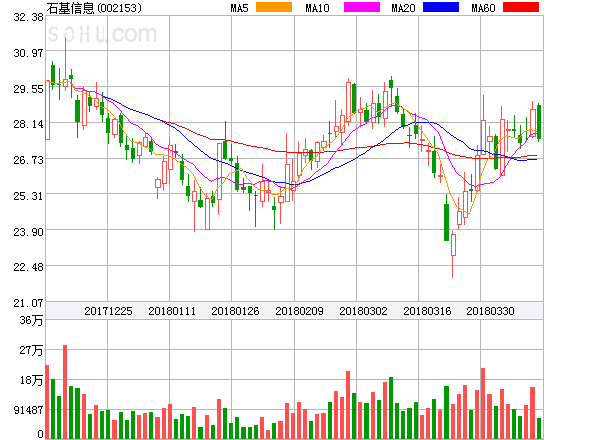Click the 30.97 price axis label
Screen dimensions: 600x440
coord(28,53)
